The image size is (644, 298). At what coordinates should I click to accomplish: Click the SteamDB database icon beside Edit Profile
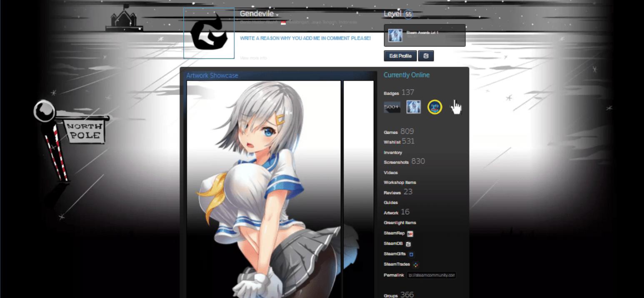pos(426,56)
